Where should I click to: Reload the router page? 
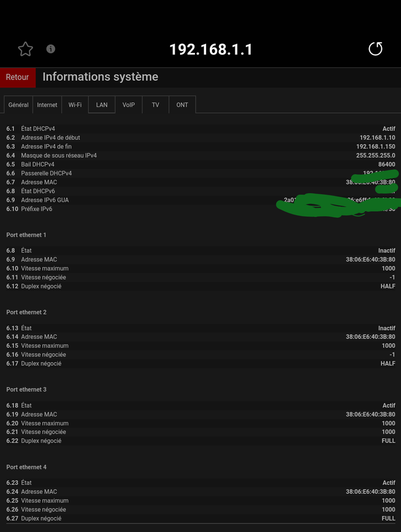click(x=375, y=49)
